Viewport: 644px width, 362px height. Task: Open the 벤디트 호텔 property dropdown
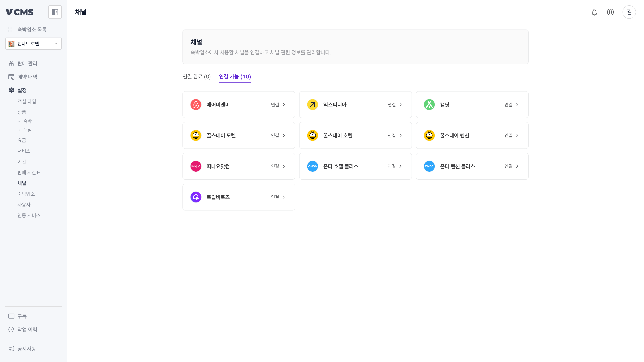(x=34, y=44)
